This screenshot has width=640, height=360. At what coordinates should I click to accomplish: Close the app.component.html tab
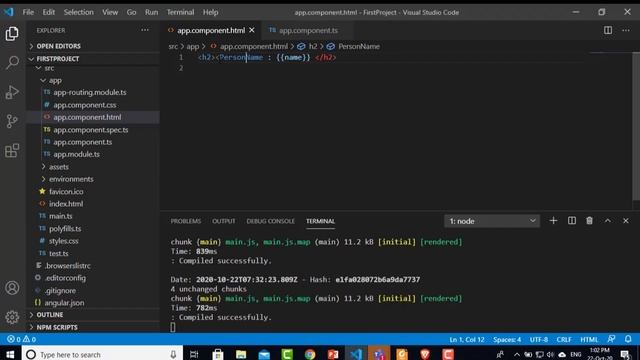[252, 30]
